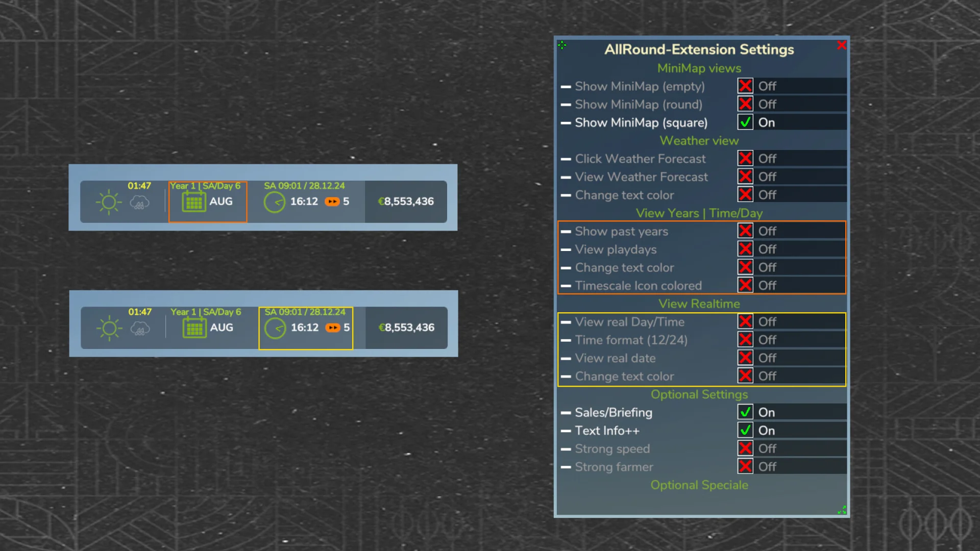Toggle Time format (12/24)

(x=745, y=339)
